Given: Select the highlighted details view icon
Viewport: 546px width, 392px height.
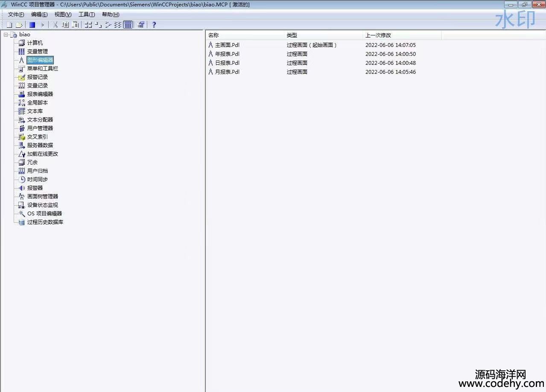Looking at the screenshot, I should tap(128, 25).
